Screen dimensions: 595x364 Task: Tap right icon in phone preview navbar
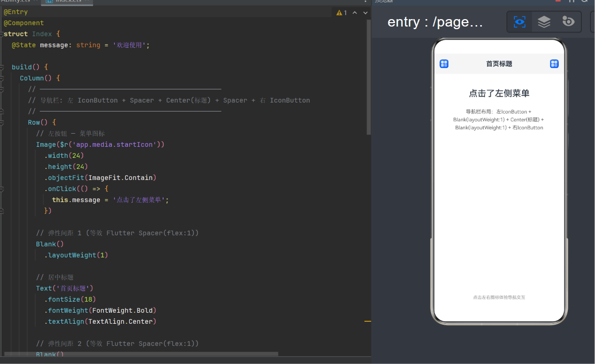click(554, 64)
